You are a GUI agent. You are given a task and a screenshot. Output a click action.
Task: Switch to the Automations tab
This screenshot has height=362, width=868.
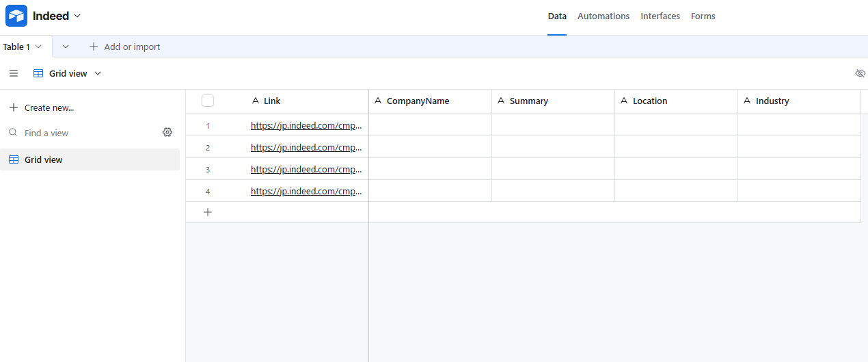coord(603,16)
